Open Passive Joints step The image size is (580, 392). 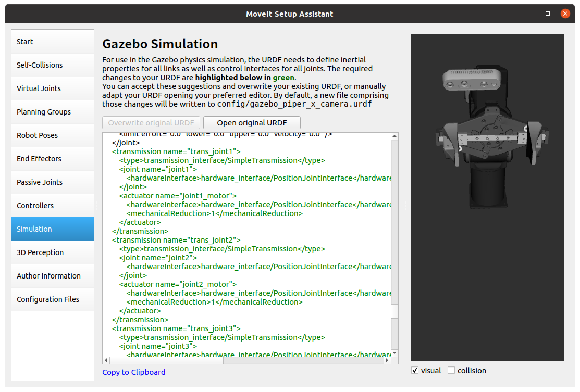(x=53, y=182)
